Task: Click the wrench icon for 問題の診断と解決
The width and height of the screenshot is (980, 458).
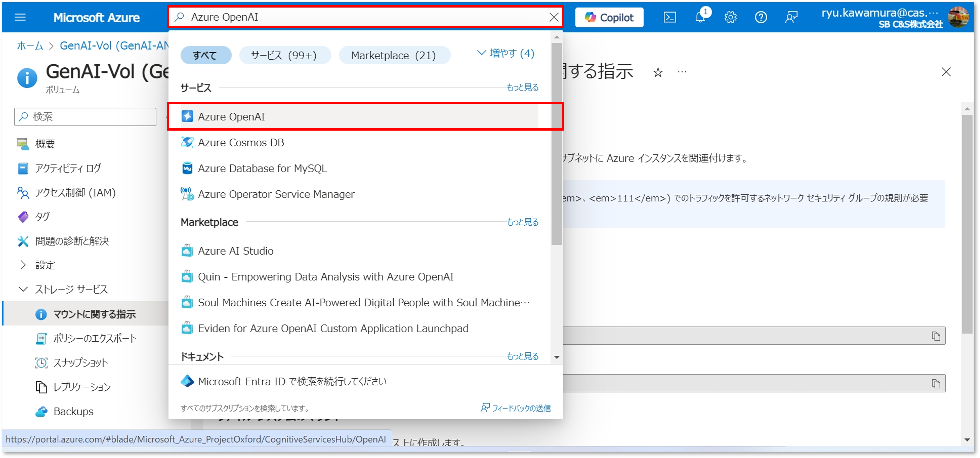Action: coord(23,241)
